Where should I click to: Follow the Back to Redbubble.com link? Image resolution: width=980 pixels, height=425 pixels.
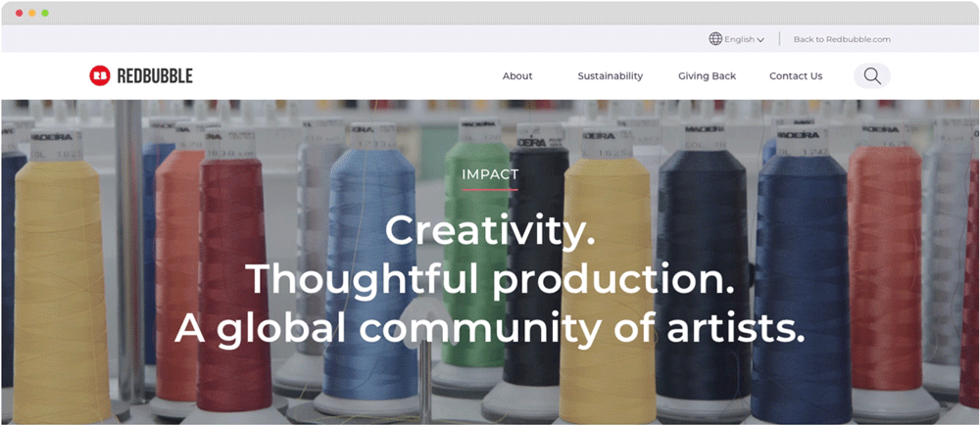[x=842, y=39]
